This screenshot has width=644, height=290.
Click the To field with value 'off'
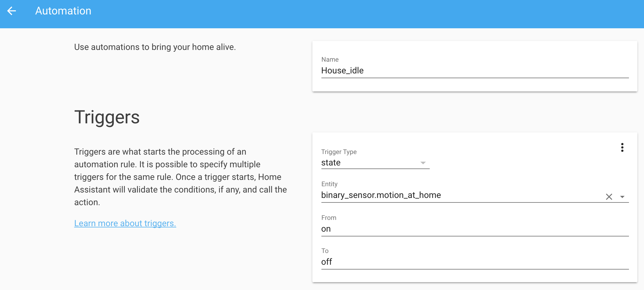pos(474,262)
